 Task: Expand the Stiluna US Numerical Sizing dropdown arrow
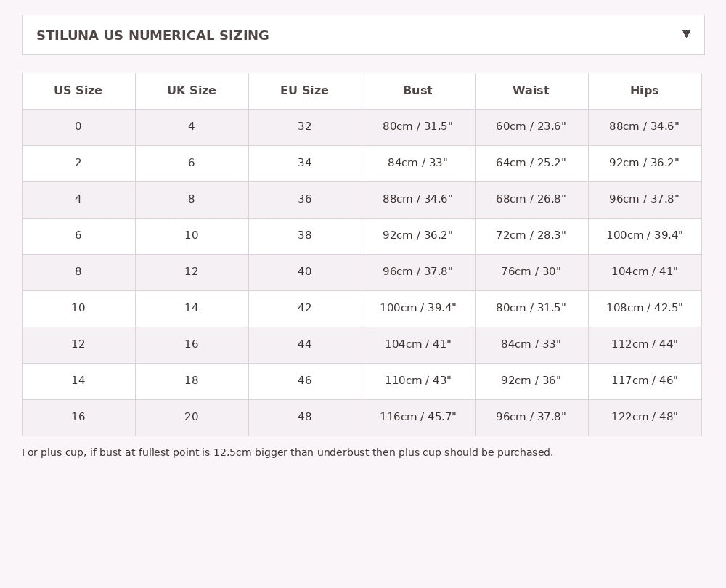[686, 34]
